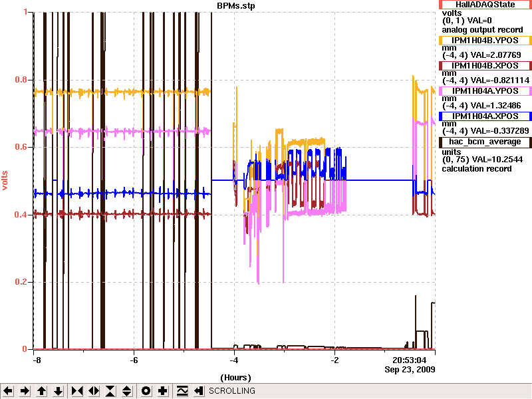Pan the plot left with the left arrow
The image size is (532, 399).
point(8,391)
